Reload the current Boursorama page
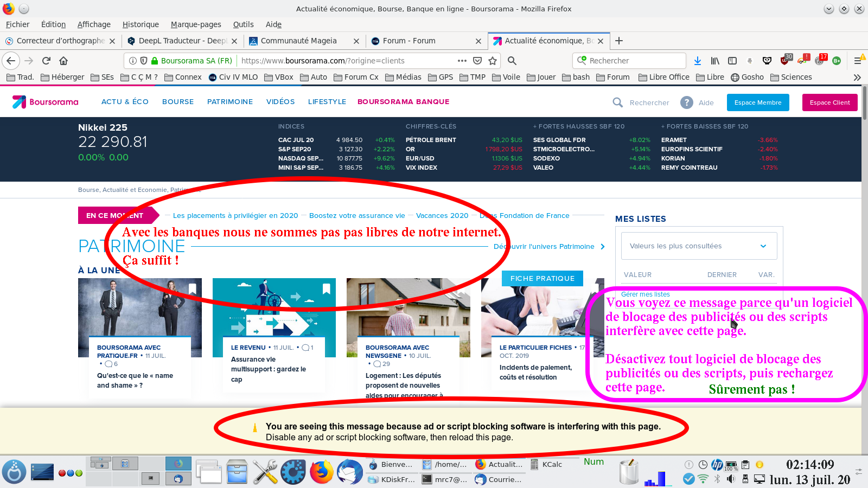This screenshot has width=868, height=488. [x=46, y=61]
